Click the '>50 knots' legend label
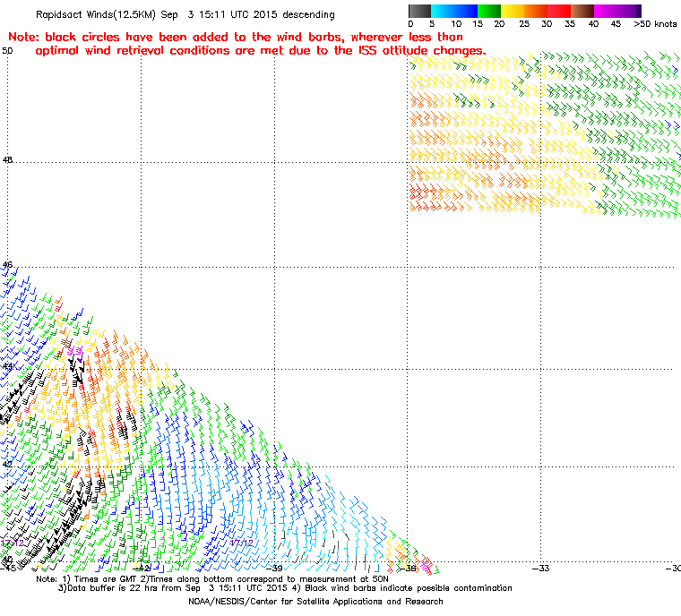This screenshot has width=681, height=616. point(655,24)
